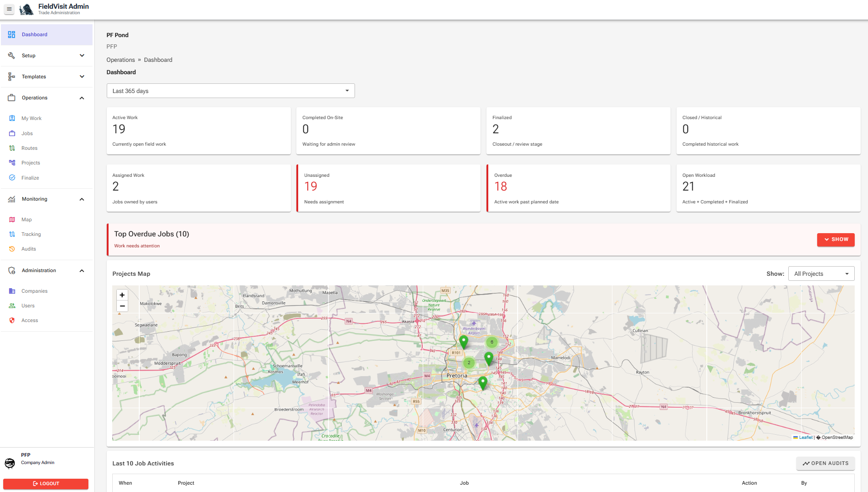Click the Audits history icon
The image size is (868, 492).
tap(12, 249)
